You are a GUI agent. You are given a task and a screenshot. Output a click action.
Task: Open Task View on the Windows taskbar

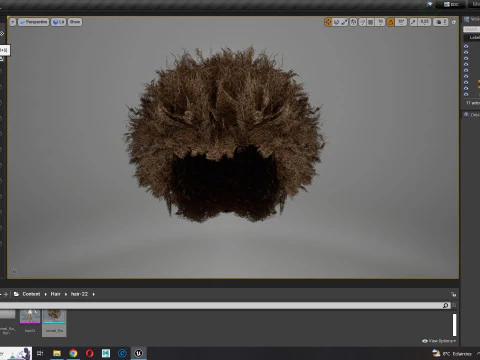pos(40,353)
